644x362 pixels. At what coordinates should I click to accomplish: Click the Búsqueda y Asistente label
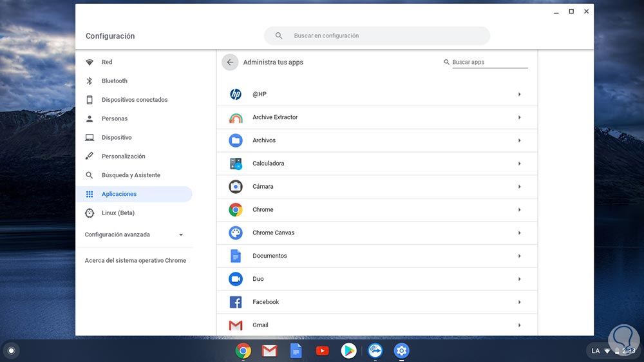pos(131,175)
